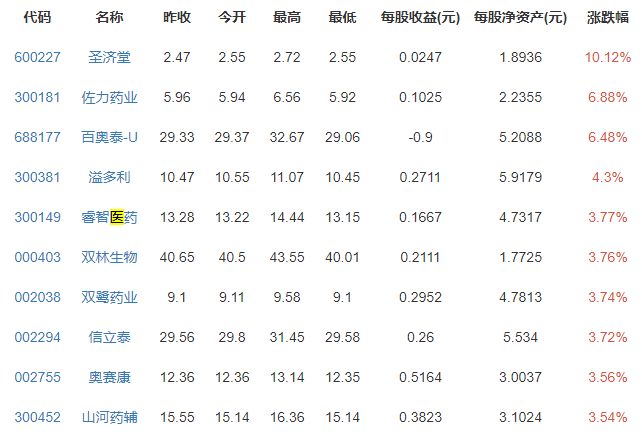This screenshot has width=642, height=441.
Task: Select the 15.55 previous close value
Action: point(177,417)
